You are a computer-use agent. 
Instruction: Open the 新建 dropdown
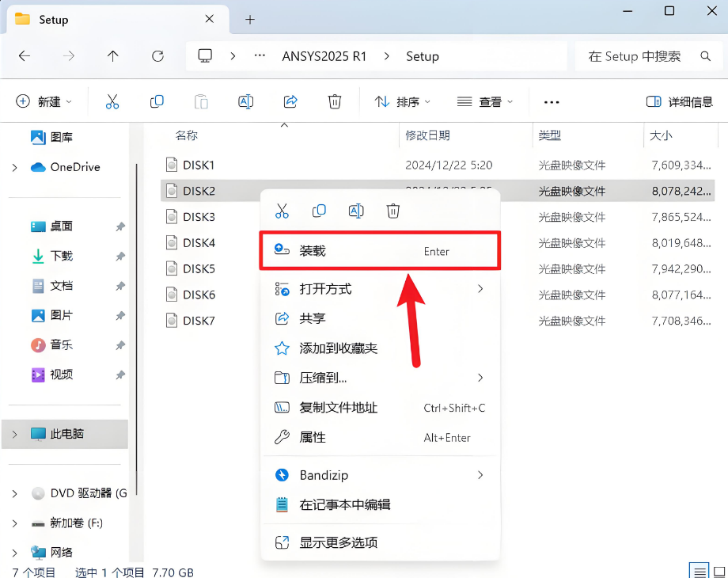[x=44, y=101]
